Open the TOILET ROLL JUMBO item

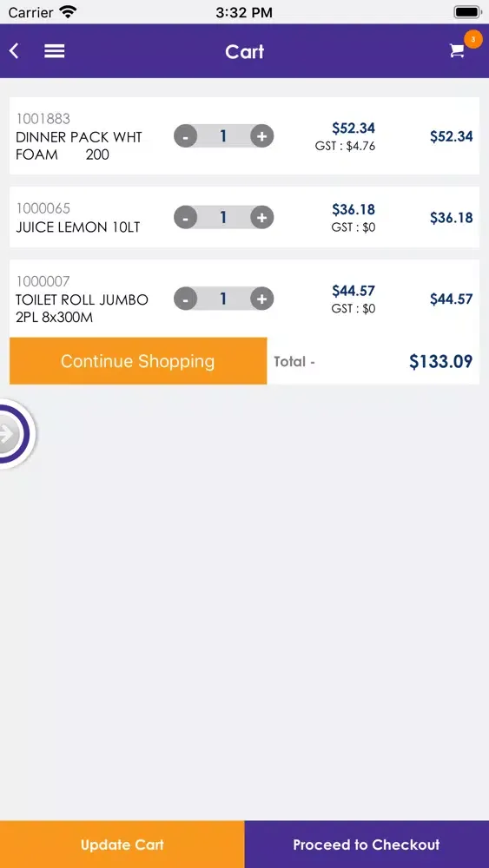click(82, 309)
